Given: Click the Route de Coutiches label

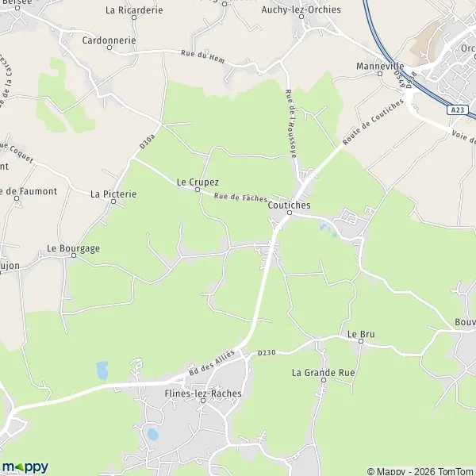Looking at the screenshot, I should click(373, 121).
